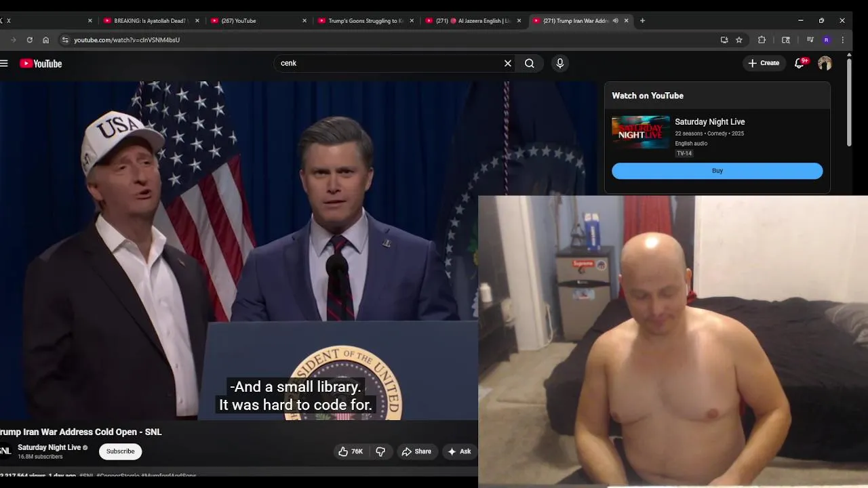Open the Chrome profile 'R' avatar
The image size is (868, 488).
(x=826, y=40)
